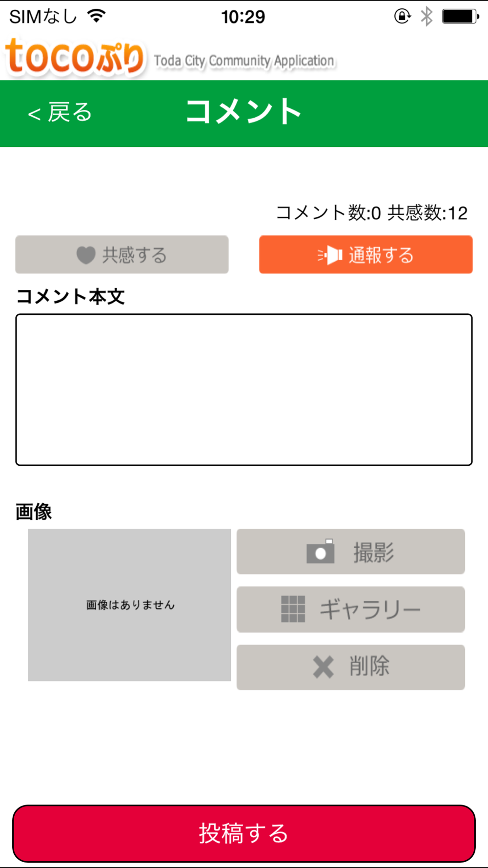Tap the camera icon for 撮影

click(320, 551)
